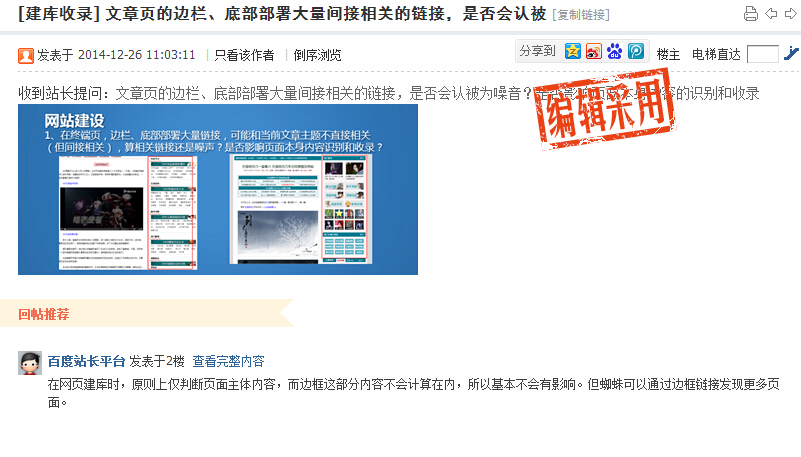Go to next thread with right arrow
The height and width of the screenshot is (457, 801).
pos(789,14)
